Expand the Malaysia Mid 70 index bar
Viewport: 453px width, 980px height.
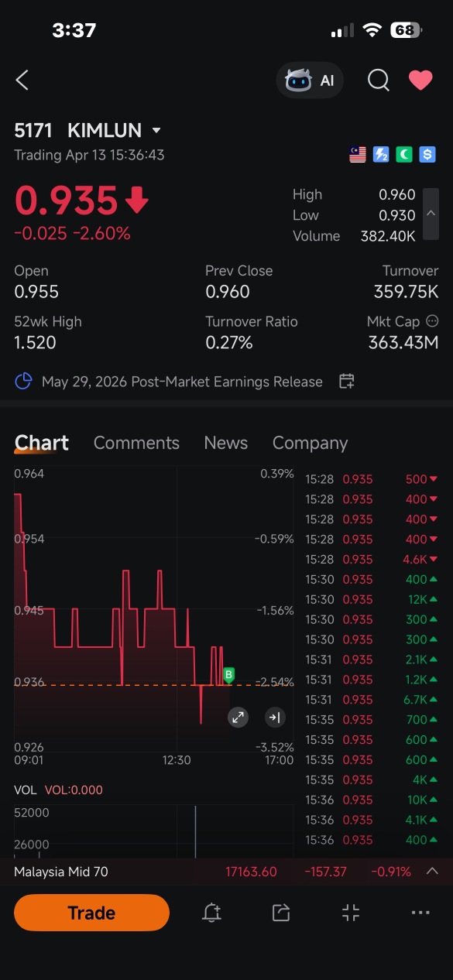click(x=433, y=871)
